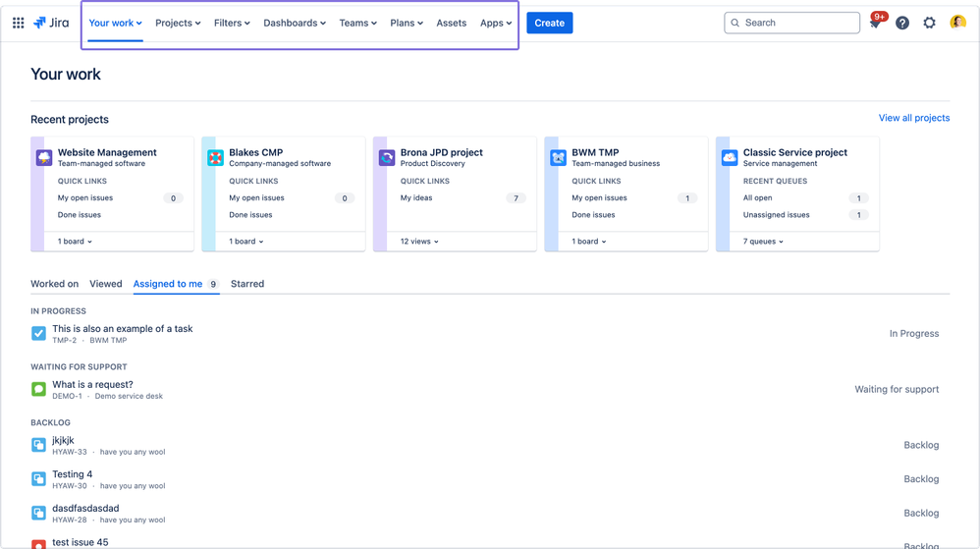Image resolution: width=980 pixels, height=549 pixels.
Task: Click the Jira logo
Action: point(51,23)
